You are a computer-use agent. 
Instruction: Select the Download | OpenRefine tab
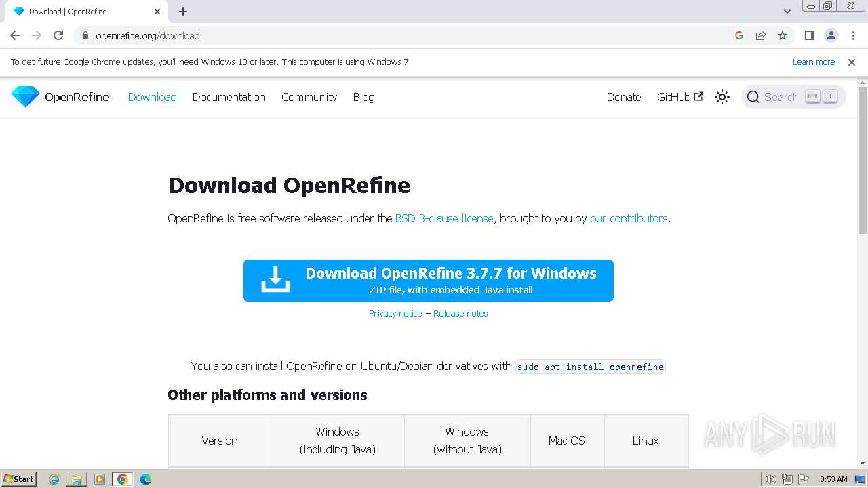[86, 12]
